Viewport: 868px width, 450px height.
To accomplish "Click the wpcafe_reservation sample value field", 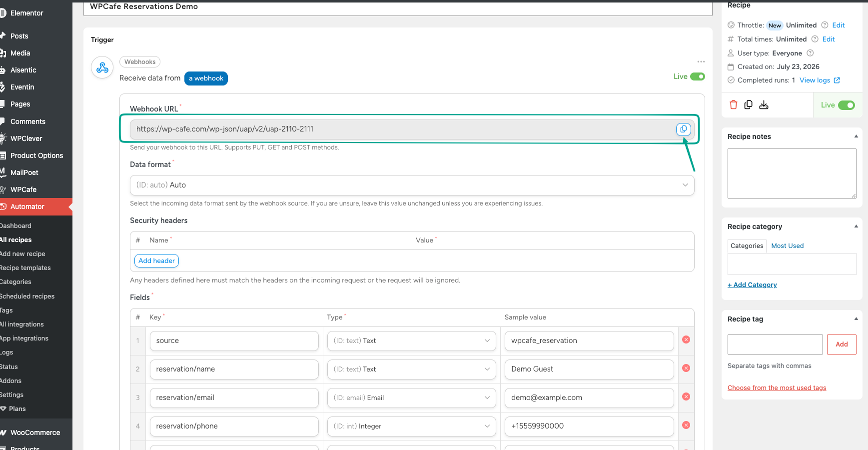I will pos(589,341).
